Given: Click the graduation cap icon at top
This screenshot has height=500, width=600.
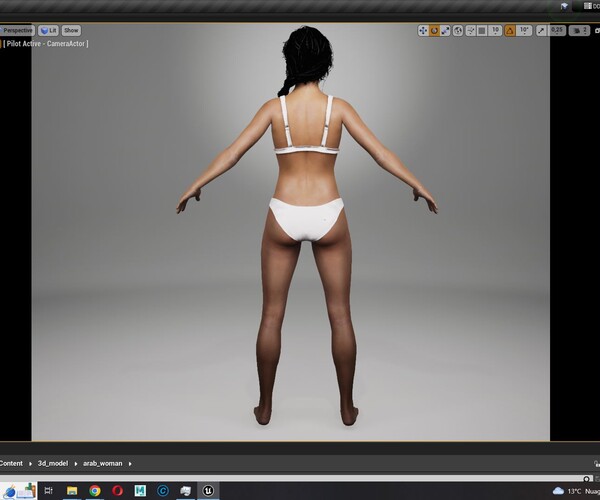Looking at the screenshot, I should 564,6.
